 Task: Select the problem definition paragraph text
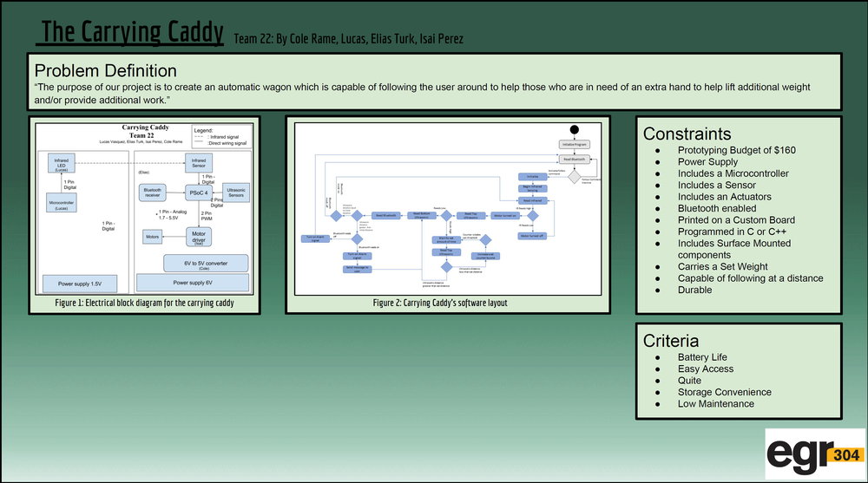[422, 94]
